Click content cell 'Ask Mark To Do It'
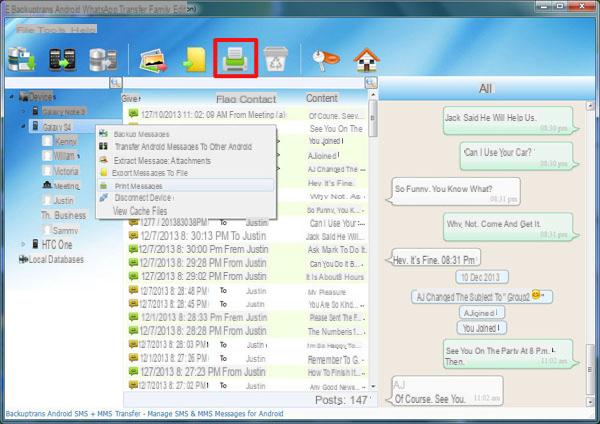The image size is (600, 424). pyautogui.click(x=337, y=250)
